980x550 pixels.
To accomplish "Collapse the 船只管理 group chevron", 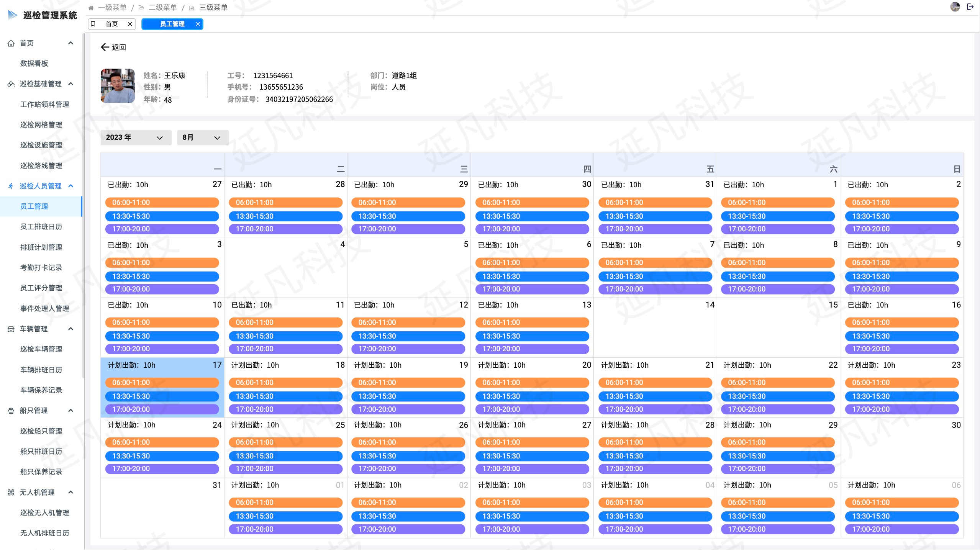I will [70, 410].
